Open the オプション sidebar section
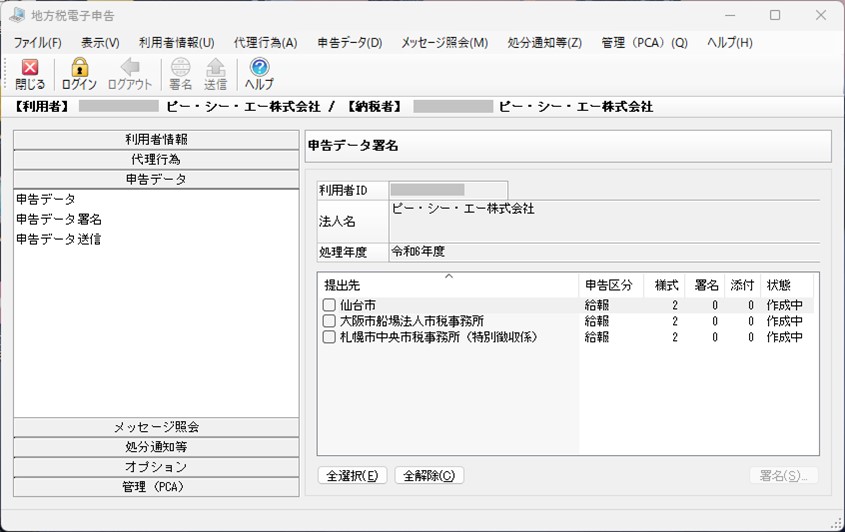Screen dimensions: 845x532 click(156, 467)
